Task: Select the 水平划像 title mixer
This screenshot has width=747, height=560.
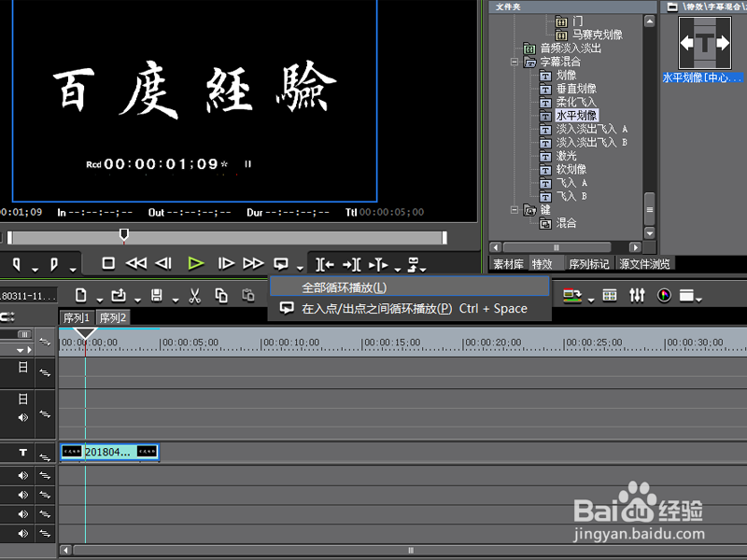Action: pos(576,115)
